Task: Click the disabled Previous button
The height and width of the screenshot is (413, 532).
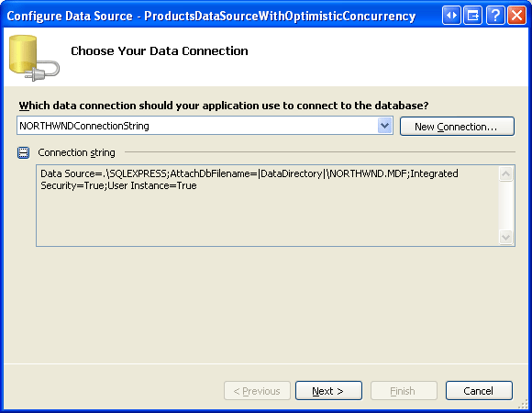Action: pos(257,391)
